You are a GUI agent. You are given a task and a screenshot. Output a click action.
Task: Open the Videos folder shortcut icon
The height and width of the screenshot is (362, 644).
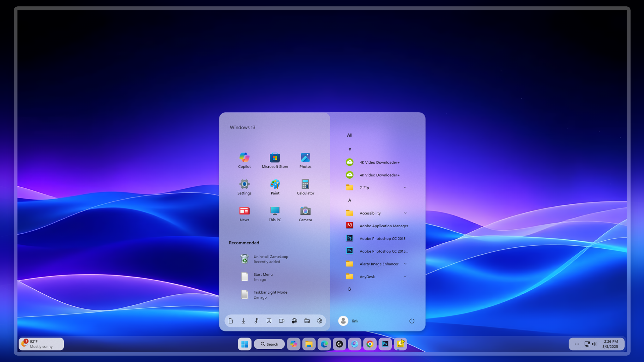(x=282, y=321)
